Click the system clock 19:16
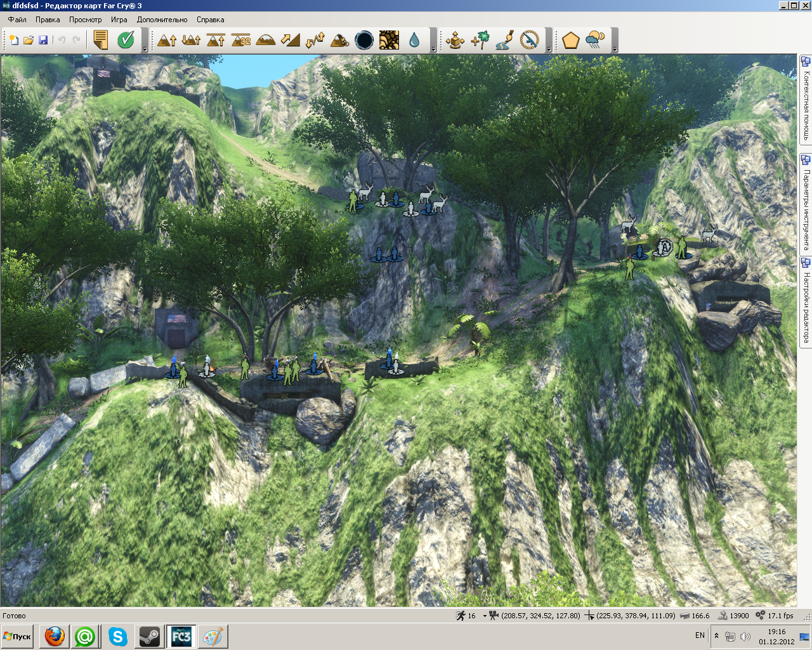The height and width of the screenshot is (650, 812). [x=776, y=632]
